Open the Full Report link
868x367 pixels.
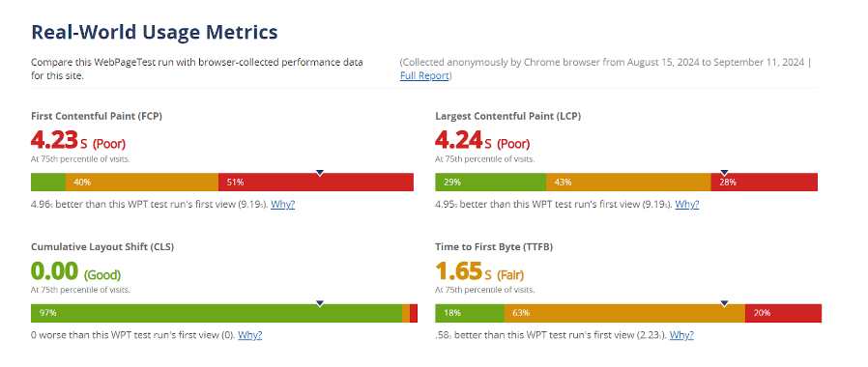(424, 75)
